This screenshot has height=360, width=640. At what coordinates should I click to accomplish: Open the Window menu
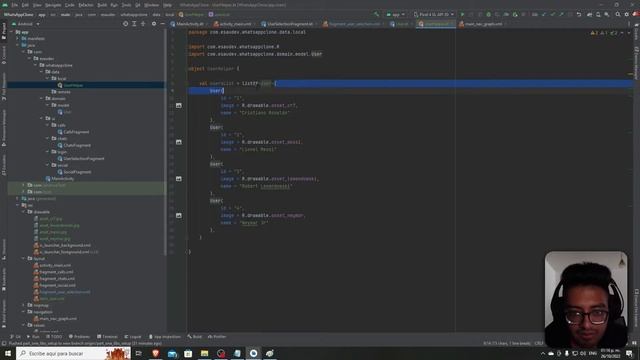[x=151, y=5]
